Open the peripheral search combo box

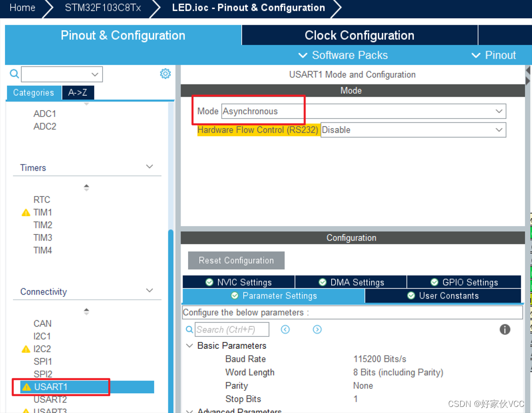coord(62,74)
